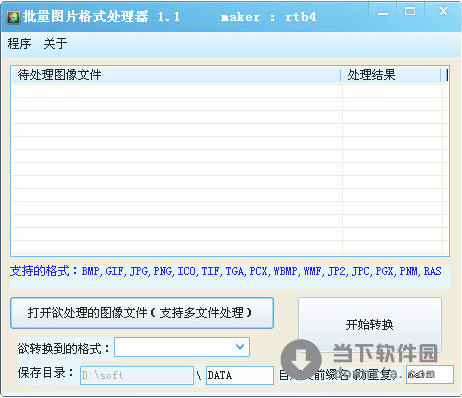The width and height of the screenshot is (462, 398).
Task: Open the 程序 menu
Action: click(19, 44)
